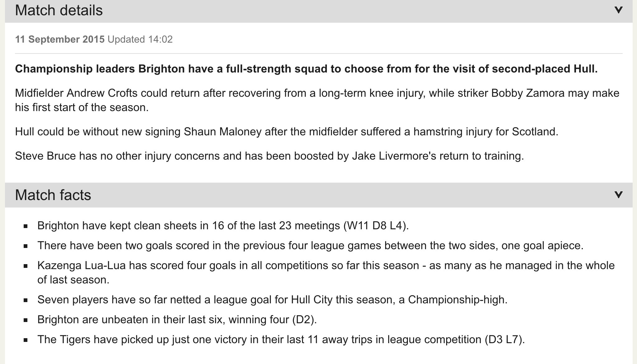Click the Kazenga Lua-Lua four goals fact
This screenshot has width=637, height=364.
(326, 273)
